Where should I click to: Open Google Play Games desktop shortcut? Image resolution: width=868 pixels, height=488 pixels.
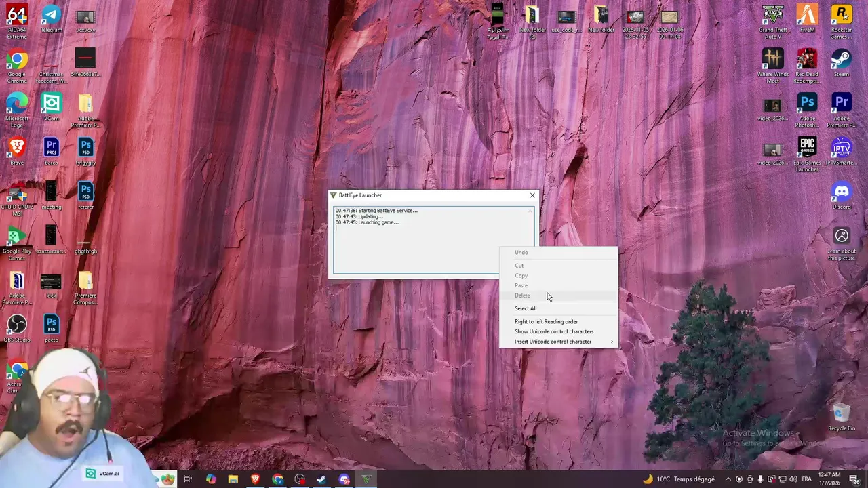17,244
